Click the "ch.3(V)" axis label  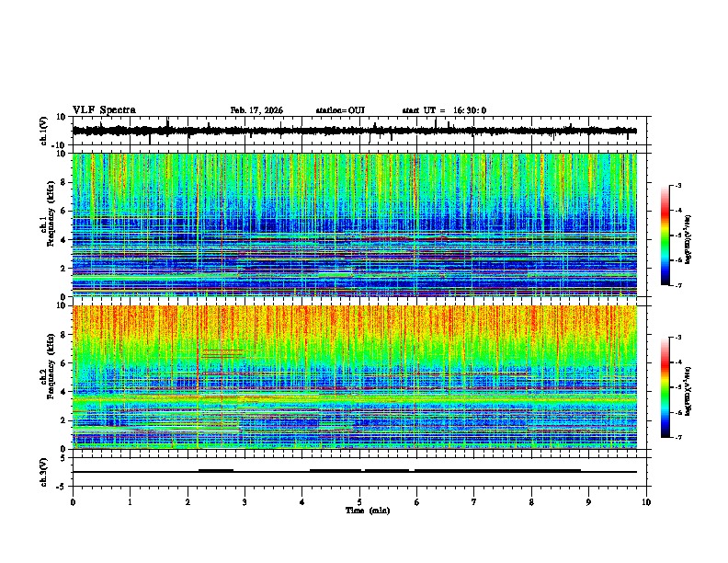[x=44, y=473]
